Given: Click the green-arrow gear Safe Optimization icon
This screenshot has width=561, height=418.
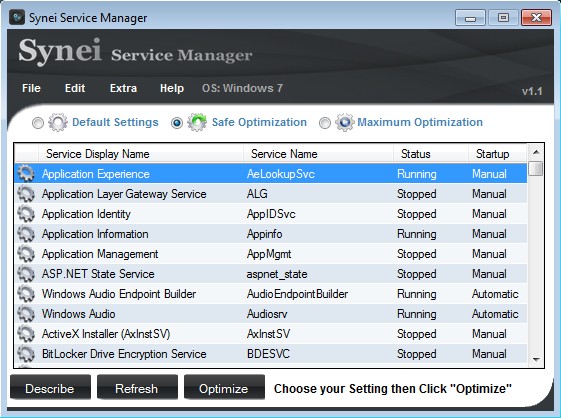Looking at the screenshot, I should click(x=197, y=122).
